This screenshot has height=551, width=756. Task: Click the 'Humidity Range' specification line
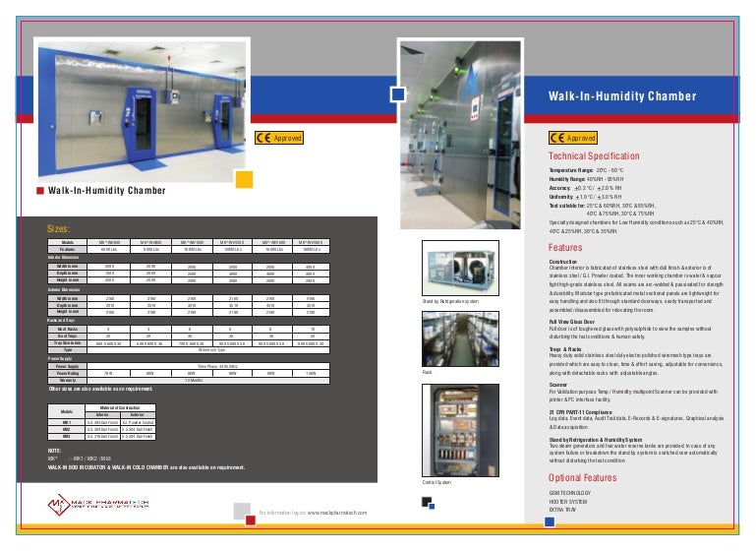[x=586, y=179]
